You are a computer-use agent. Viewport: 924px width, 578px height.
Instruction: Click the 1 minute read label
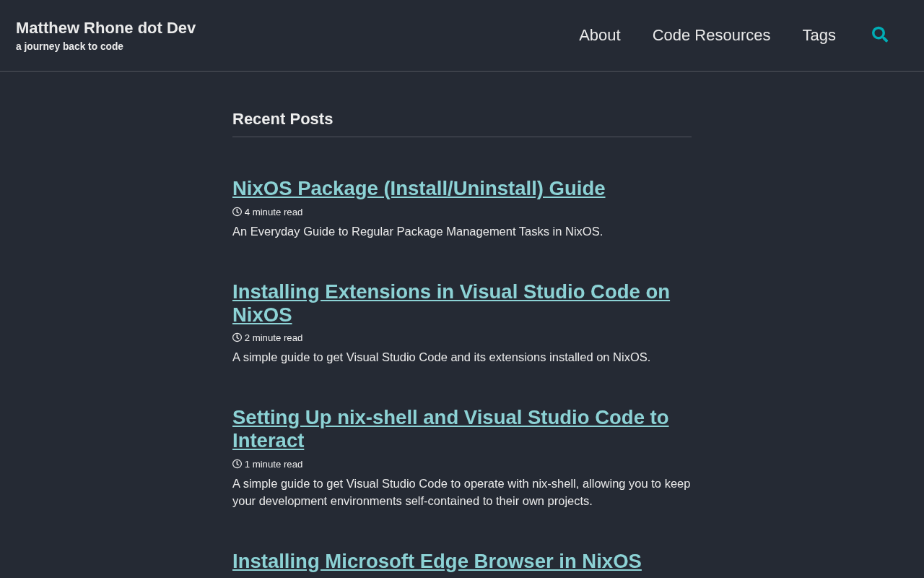click(x=273, y=465)
